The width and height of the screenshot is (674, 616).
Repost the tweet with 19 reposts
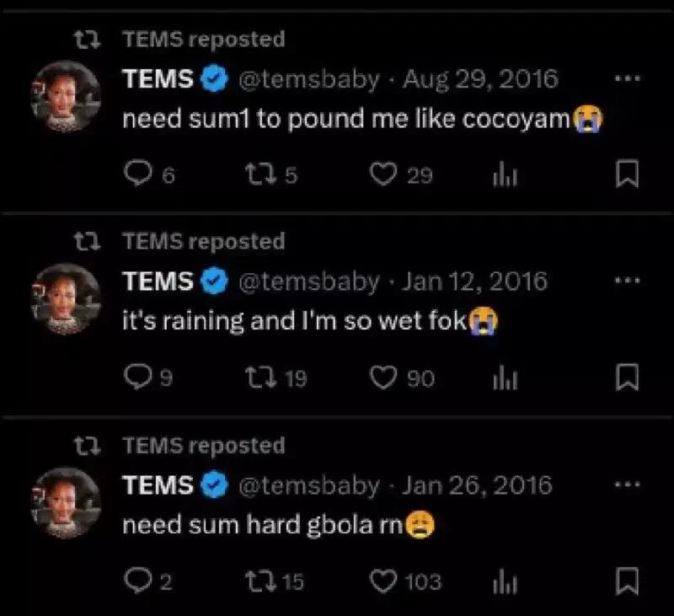pyautogui.click(x=254, y=378)
